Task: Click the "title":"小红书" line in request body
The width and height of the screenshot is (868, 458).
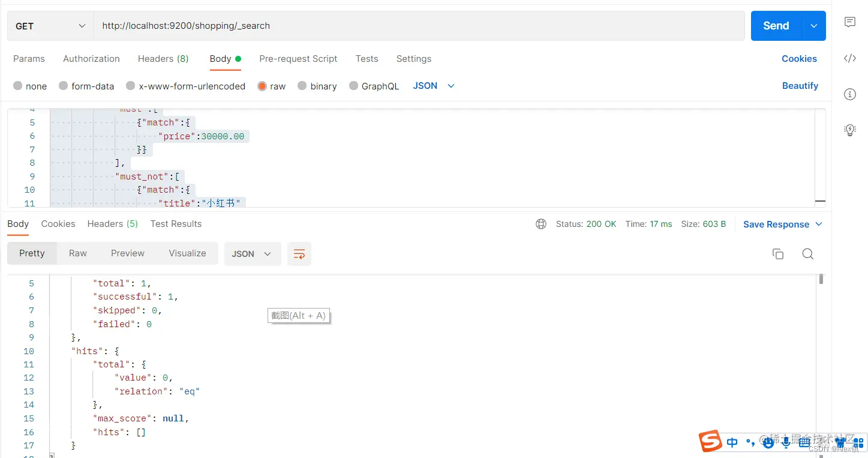Action: pyautogui.click(x=199, y=203)
